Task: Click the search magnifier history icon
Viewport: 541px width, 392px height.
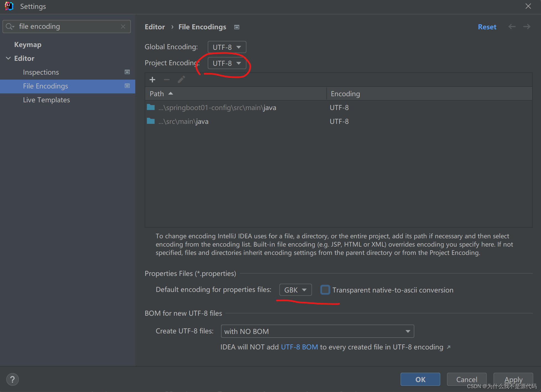Action: [10, 27]
